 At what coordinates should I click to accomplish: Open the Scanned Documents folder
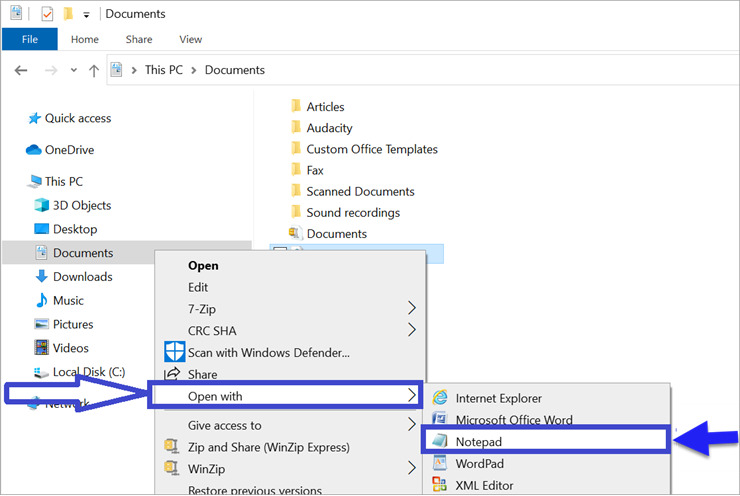[360, 192]
